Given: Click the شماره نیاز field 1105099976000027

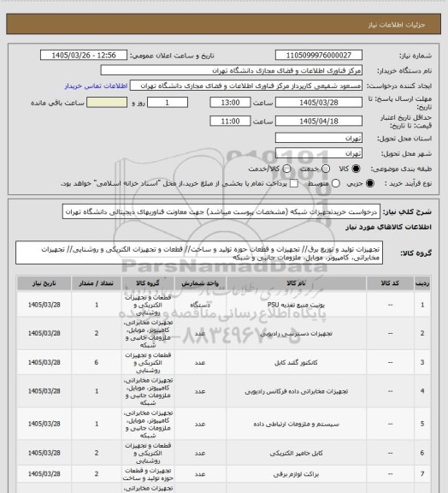Looking at the screenshot, I should click(319, 55).
